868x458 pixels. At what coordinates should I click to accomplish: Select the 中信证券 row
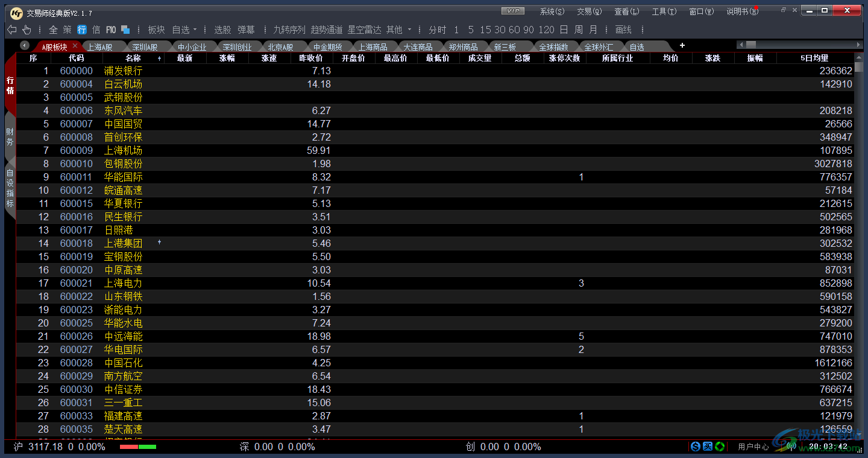pos(435,389)
